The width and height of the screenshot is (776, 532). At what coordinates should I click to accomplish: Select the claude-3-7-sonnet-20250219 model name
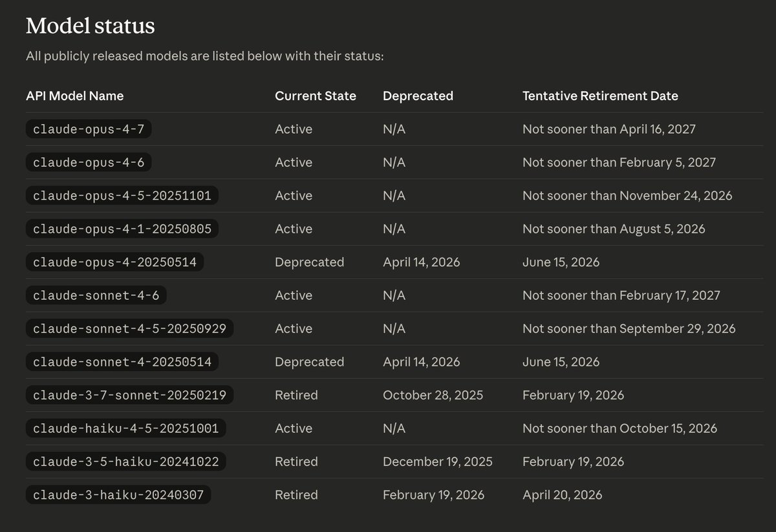pyautogui.click(x=130, y=395)
